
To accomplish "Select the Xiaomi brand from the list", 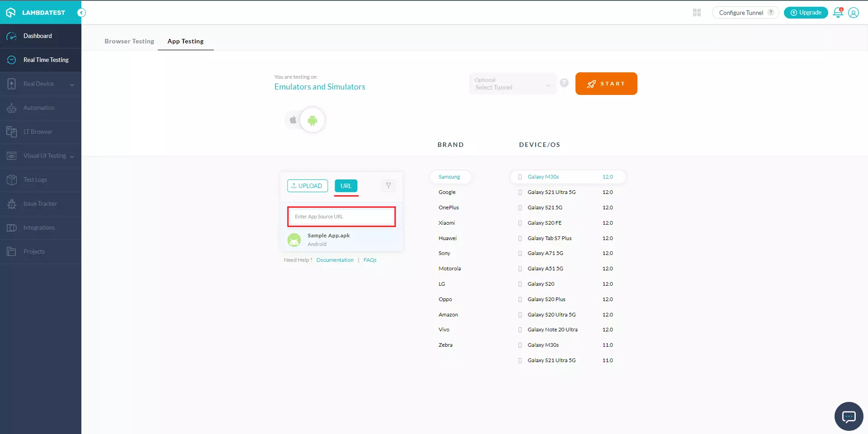I will click(447, 222).
